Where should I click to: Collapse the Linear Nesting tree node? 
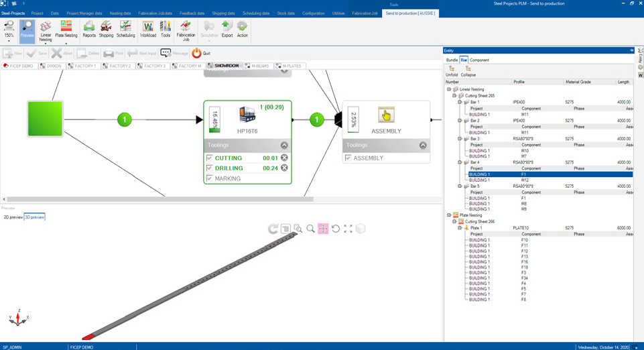coord(449,89)
